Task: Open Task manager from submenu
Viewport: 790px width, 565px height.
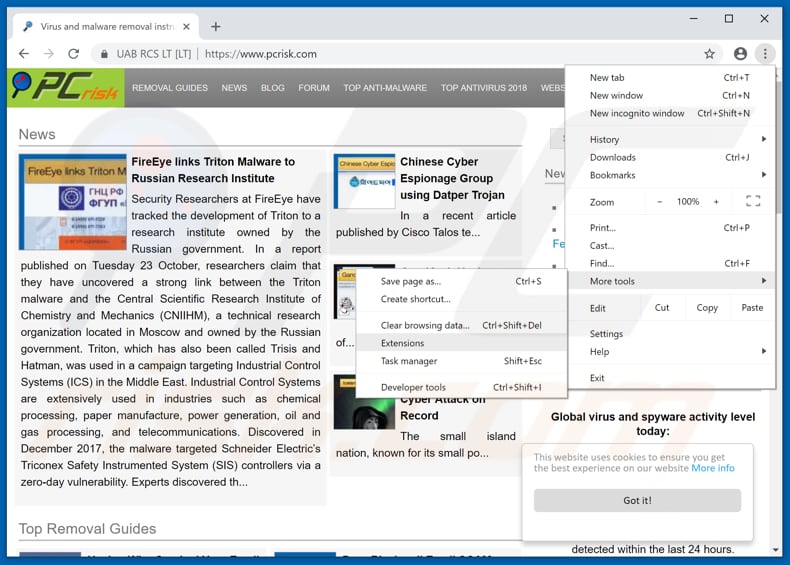Action: click(461, 361)
